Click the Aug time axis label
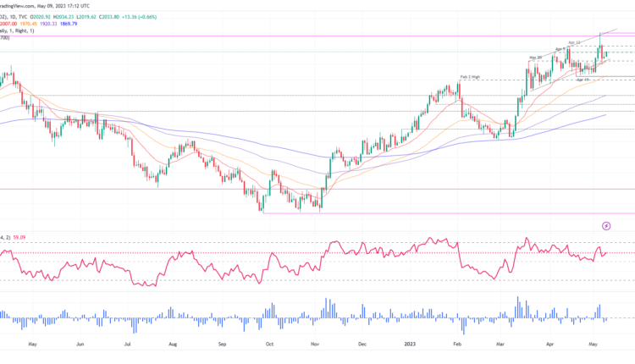This screenshot has width=635, height=364. coord(173,345)
